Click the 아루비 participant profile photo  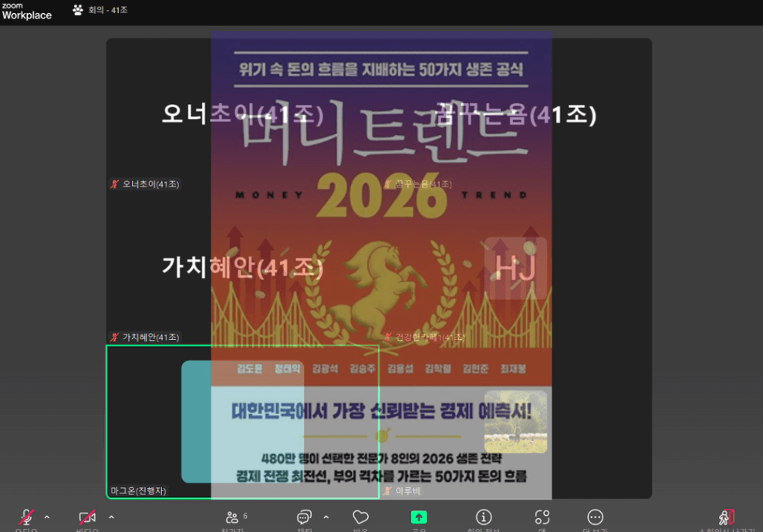pos(516,422)
